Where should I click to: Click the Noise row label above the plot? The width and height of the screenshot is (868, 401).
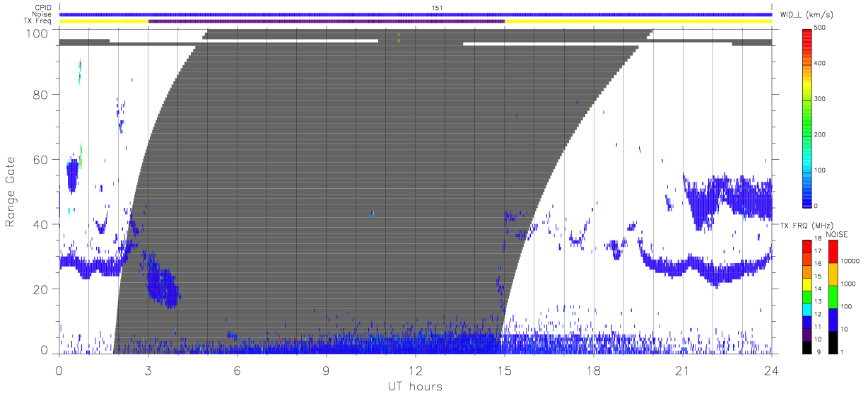click(43, 14)
